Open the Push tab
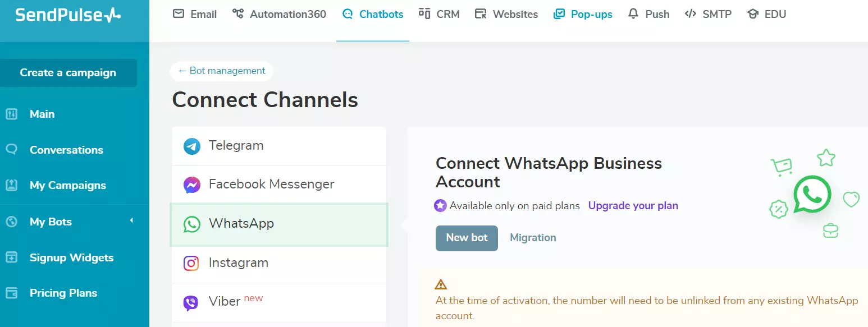The image size is (868, 327). coord(648,14)
